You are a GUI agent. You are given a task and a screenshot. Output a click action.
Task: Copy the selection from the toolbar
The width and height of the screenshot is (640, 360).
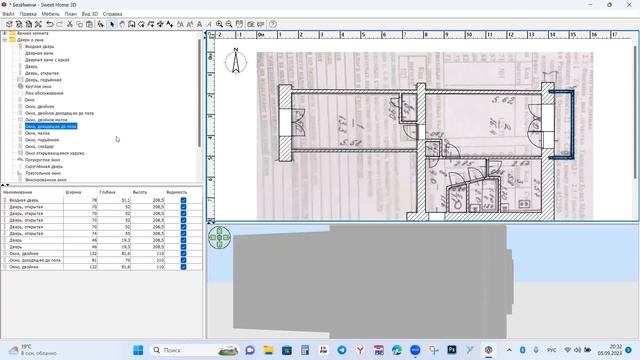80,24
